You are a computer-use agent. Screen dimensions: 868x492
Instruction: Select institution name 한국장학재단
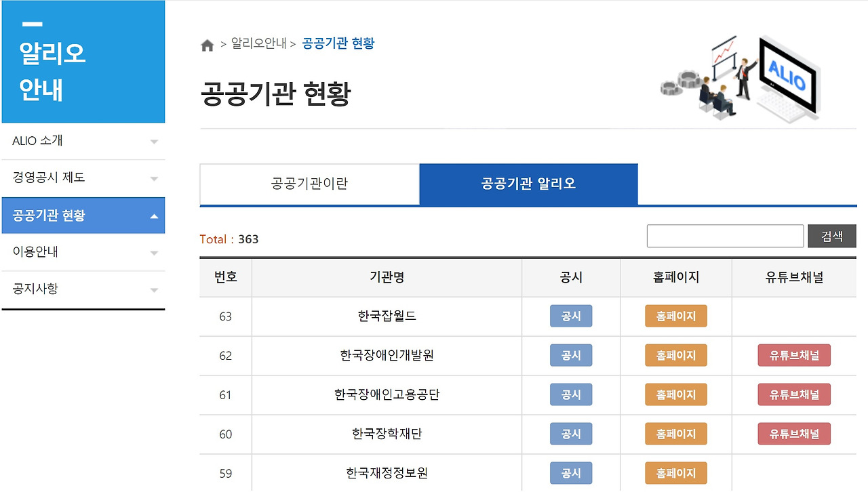coord(387,434)
